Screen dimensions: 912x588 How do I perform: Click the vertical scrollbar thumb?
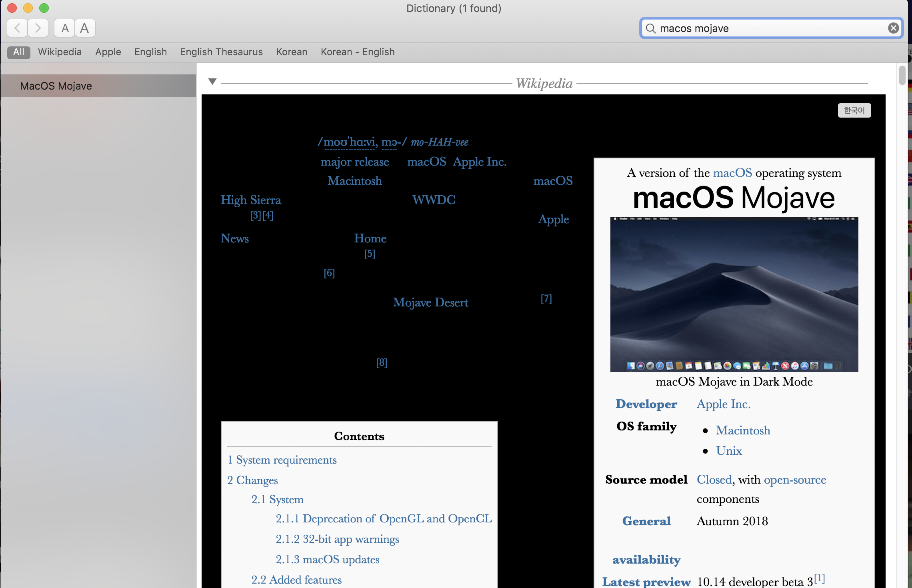tap(902, 75)
